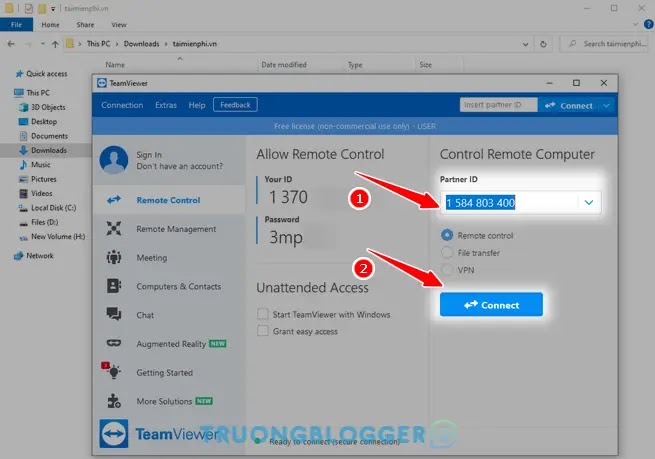Click TeamViewer title bar app icon
655x459 pixels.
click(x=102, y=83)
